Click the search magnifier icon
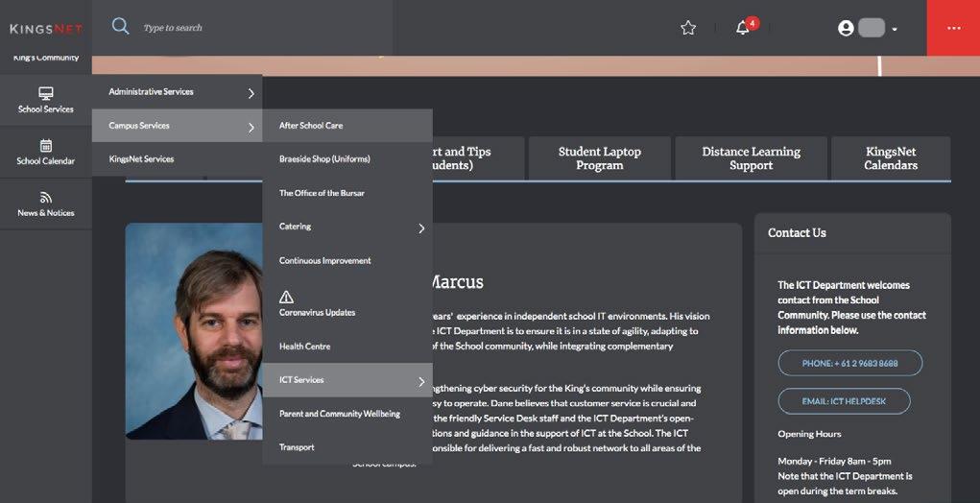This screenshot has height=503, width=980. pyautogui.click(x=120, y=26)
